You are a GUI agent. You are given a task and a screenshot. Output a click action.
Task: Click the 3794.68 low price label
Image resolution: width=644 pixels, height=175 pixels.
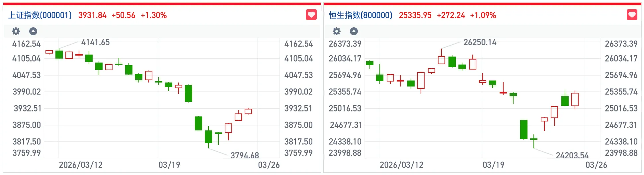245,155
